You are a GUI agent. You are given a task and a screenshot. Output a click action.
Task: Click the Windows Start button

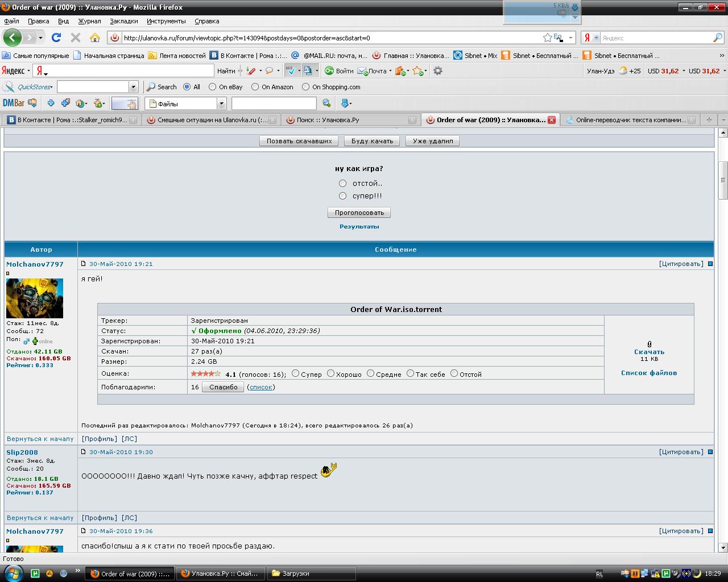click(13, 573)
